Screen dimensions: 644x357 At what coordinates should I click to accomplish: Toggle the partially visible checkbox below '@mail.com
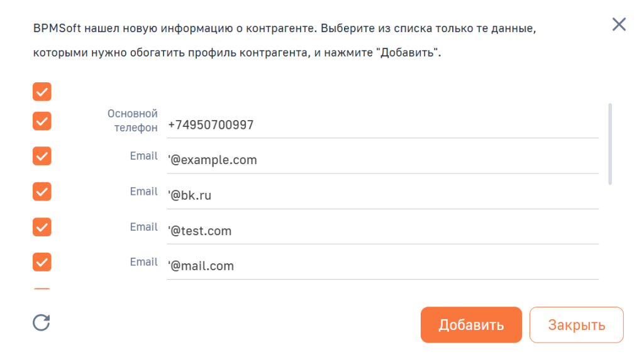[42, 290]
